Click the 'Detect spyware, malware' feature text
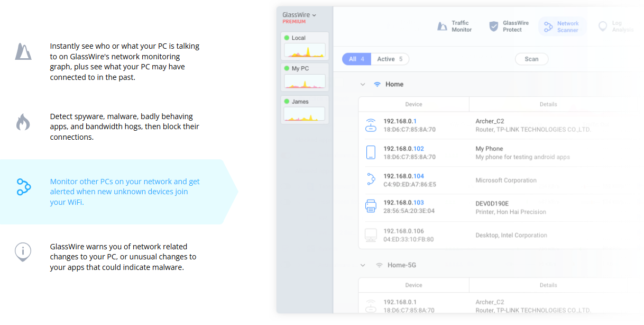This screenshot has width=644, height=325. tap(125, 127)
